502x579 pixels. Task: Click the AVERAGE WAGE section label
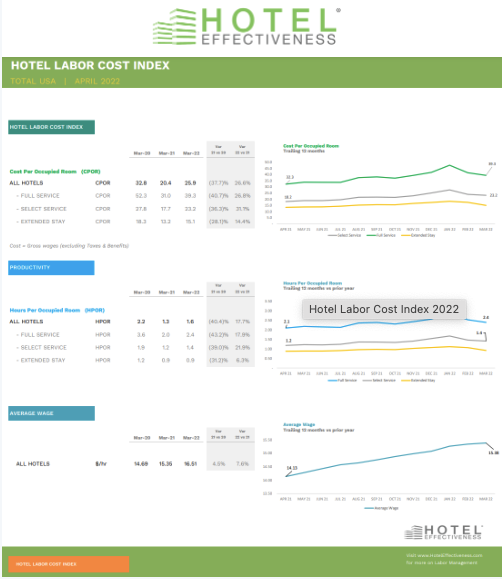point(51,413)
